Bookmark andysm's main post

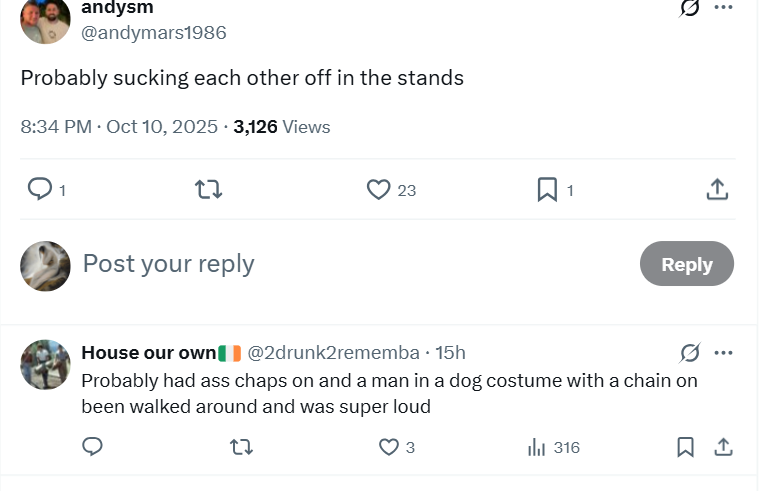[x=547, y=189]
